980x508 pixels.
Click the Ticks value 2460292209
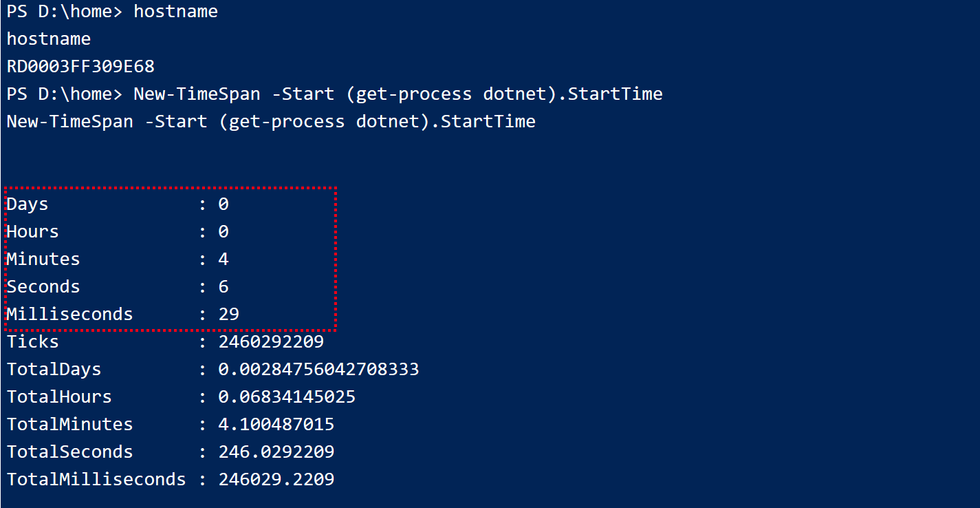271,342
